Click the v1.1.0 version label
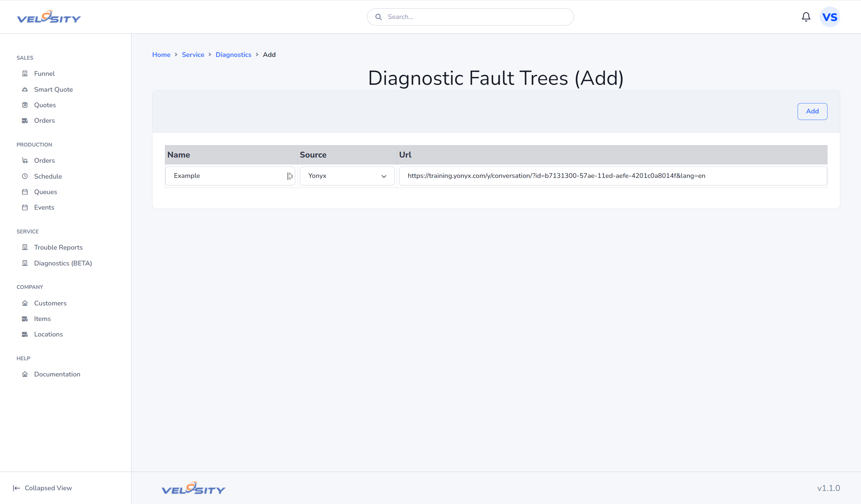The image size is (861, 504). tap(829, 488)
